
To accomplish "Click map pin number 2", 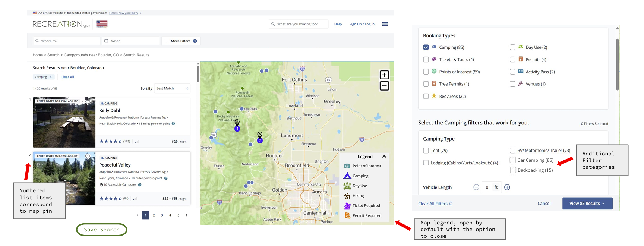I will (260, 141).
